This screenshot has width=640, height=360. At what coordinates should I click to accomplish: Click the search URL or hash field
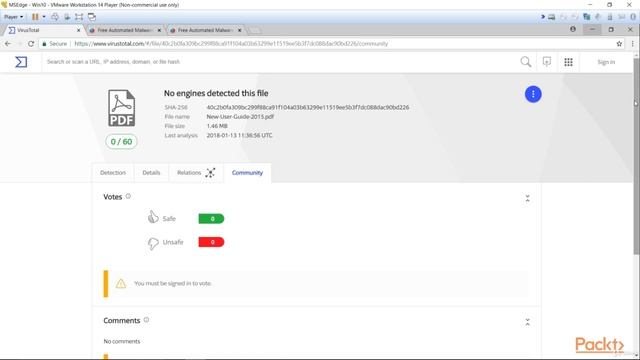280,62
